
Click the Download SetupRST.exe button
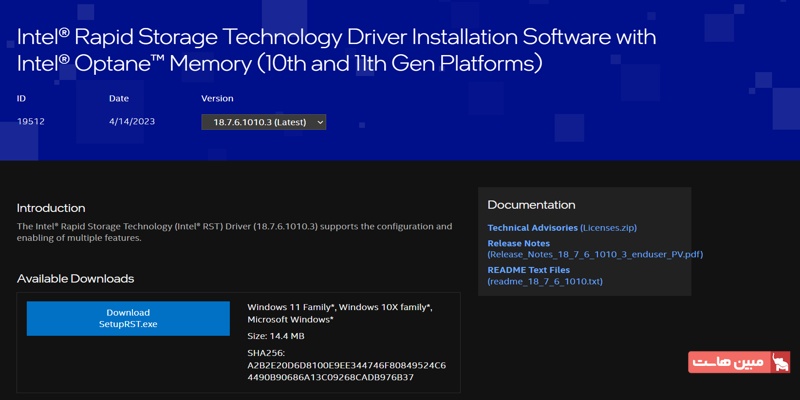128,318
